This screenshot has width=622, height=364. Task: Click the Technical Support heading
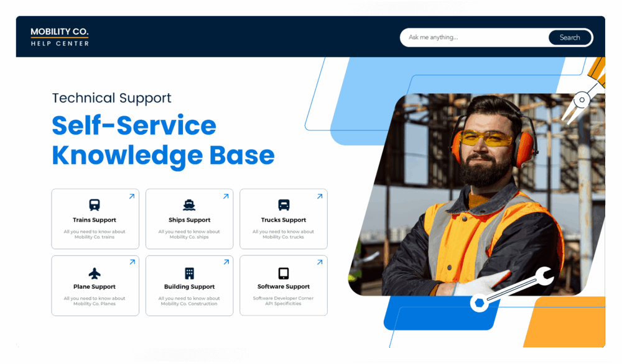(112, 98)
